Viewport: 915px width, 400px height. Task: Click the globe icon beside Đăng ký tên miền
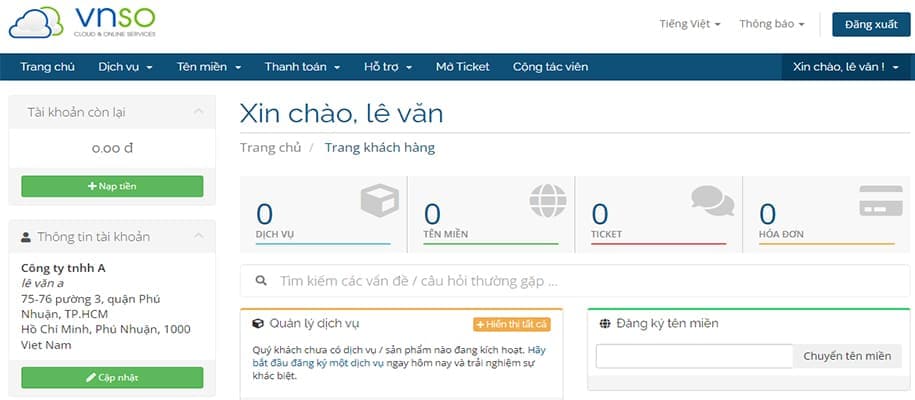[605, 324]
